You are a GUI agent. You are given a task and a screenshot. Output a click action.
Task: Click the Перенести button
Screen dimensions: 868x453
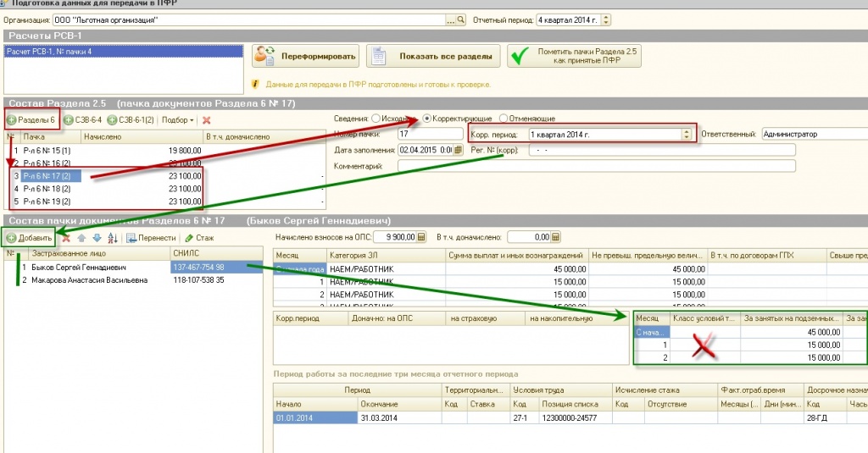tap(151, 238)
